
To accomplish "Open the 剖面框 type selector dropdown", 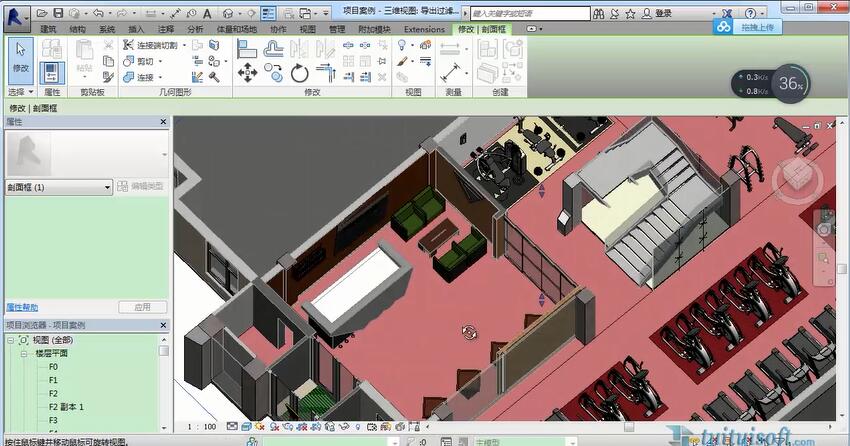I will (107, 187).
